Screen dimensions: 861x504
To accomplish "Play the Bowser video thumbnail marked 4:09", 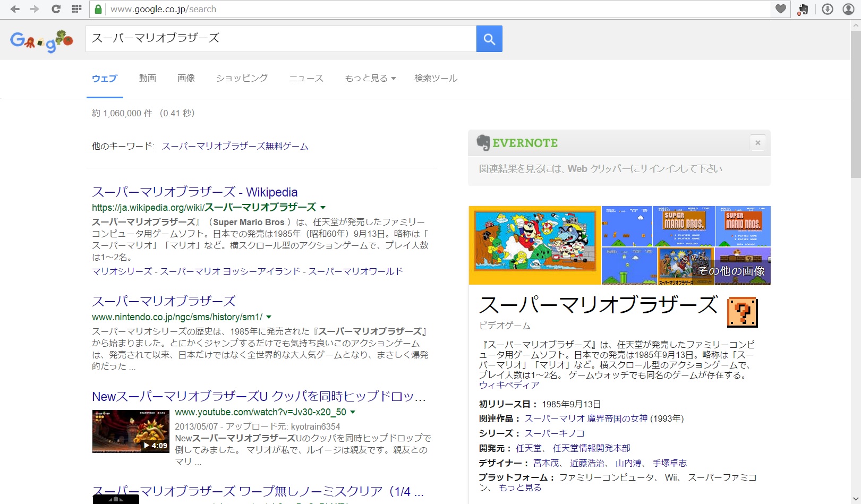I will [x=131, y=431].
